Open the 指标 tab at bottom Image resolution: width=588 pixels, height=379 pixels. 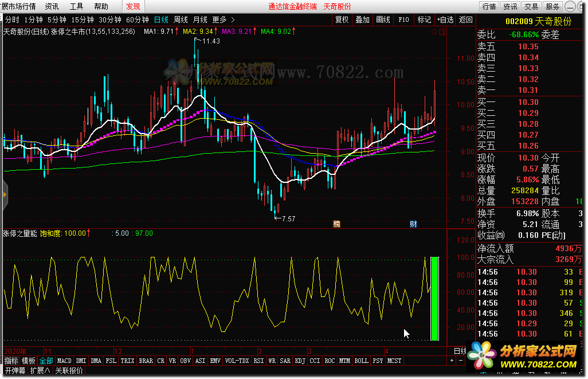tap(11, 361)
